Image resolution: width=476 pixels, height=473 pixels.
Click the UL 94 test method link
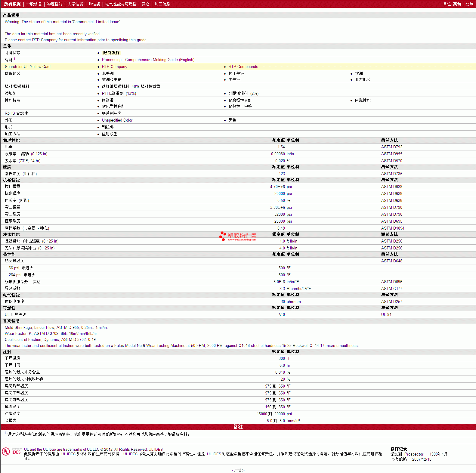click(x=386, y=315)
